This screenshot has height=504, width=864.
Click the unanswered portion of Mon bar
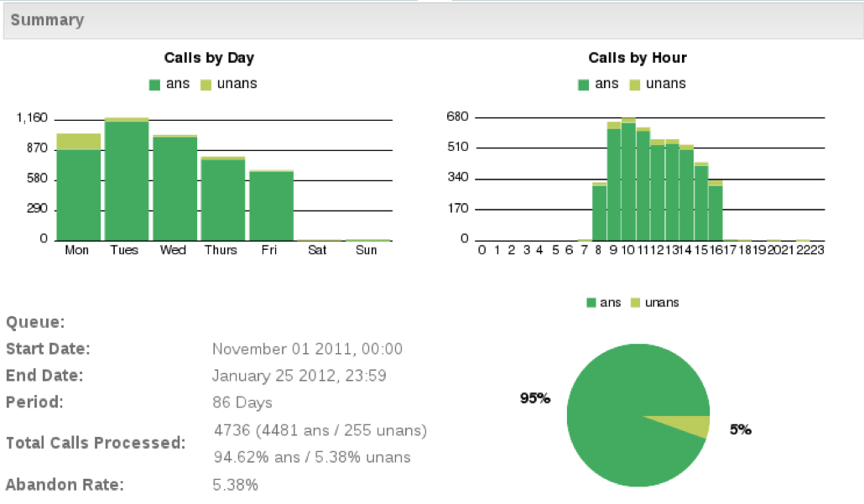tap(79, 141)
